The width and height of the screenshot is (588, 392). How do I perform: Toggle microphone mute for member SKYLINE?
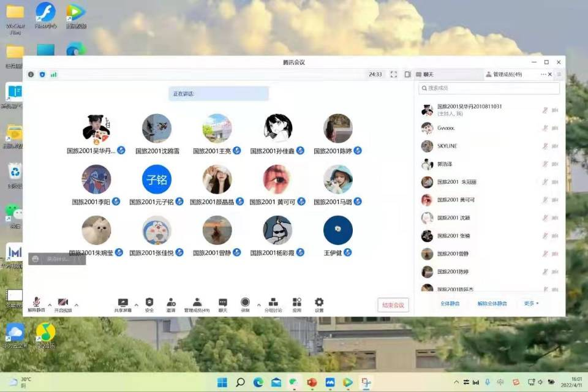pyautogui.click(x=545, y=146)
